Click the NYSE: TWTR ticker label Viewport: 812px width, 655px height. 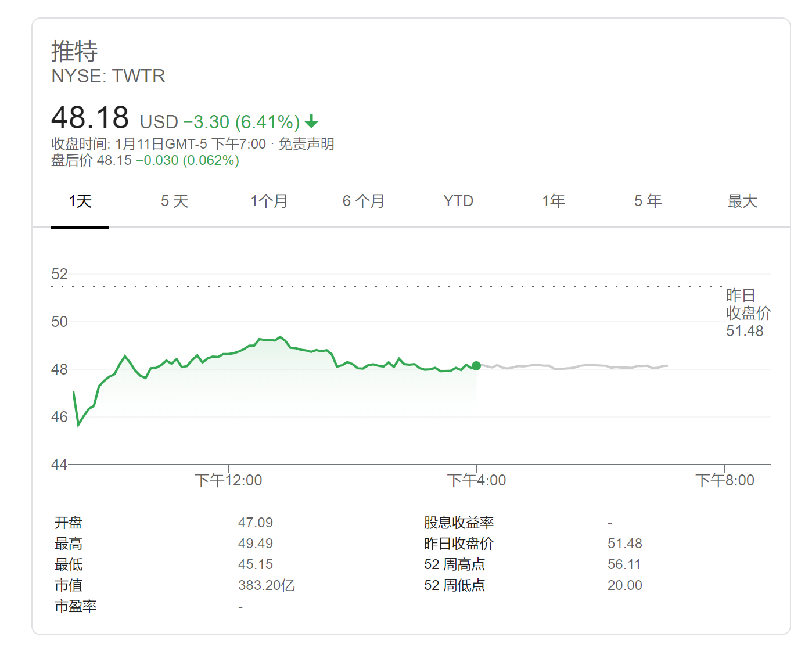pos(109,76)
